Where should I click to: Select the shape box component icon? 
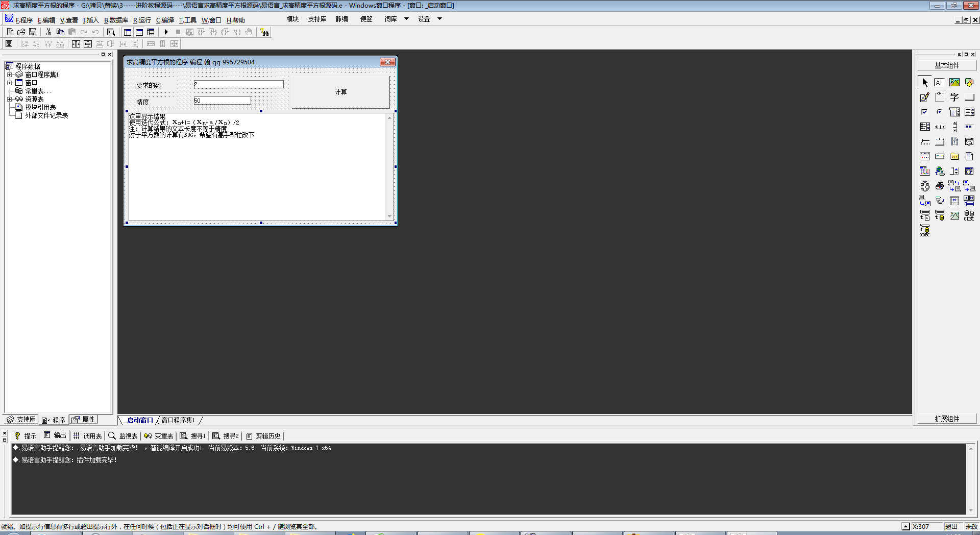click(x=969, y=82)
